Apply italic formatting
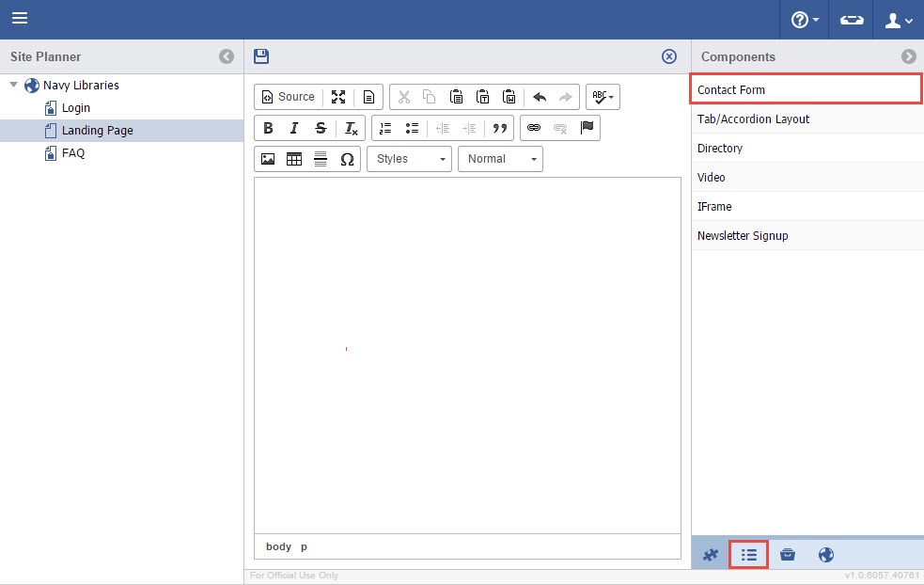This screenshot has height=585, width=924. (x=294, y=128)
